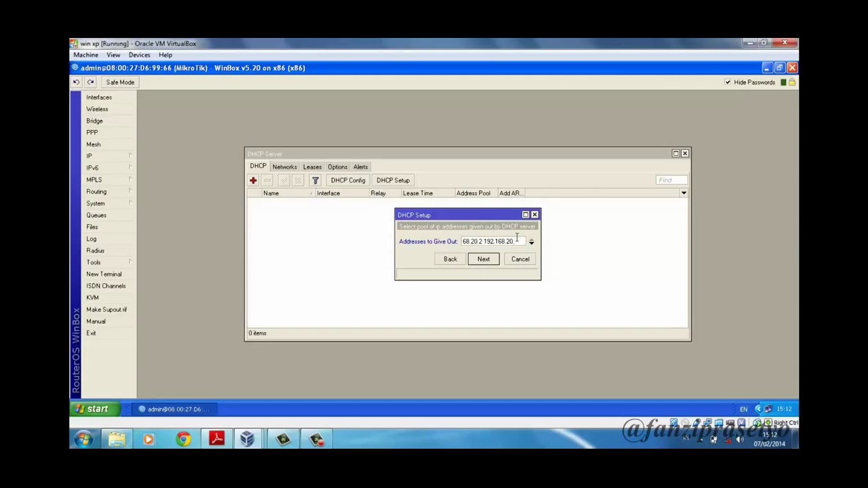Screen dimensions: 868x488
Task: Open the column dropdown arrow in DHCP list
Action: tap(684, 193)
